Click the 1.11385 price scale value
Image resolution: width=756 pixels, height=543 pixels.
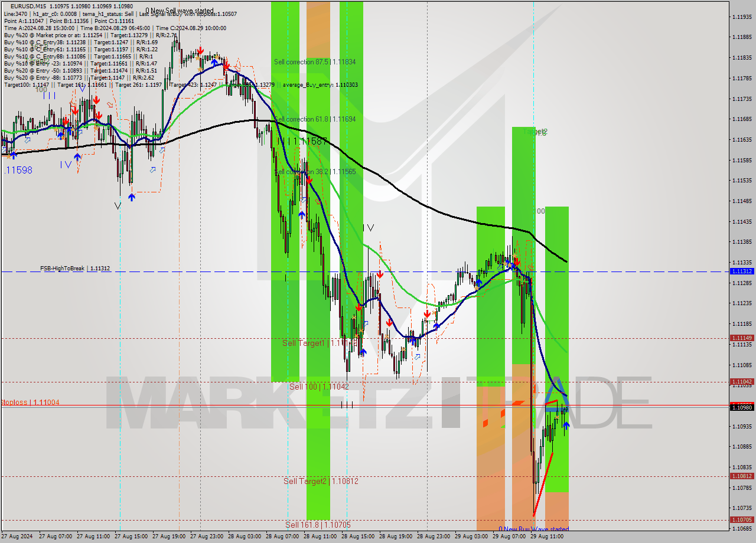(x=742, y=241)
